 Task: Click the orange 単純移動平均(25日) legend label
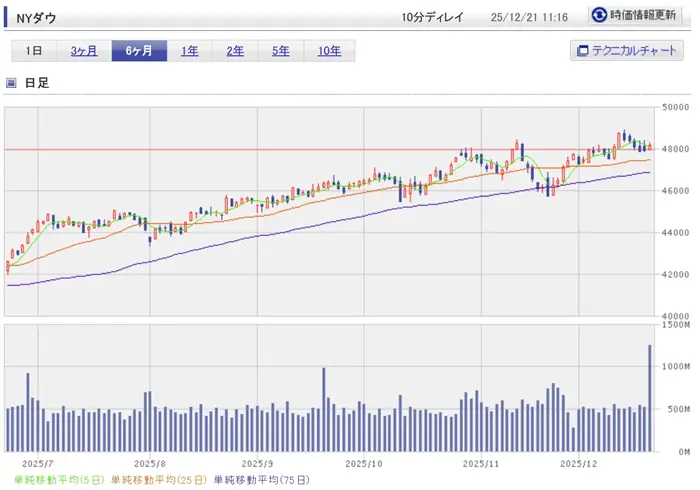(159, 479)
